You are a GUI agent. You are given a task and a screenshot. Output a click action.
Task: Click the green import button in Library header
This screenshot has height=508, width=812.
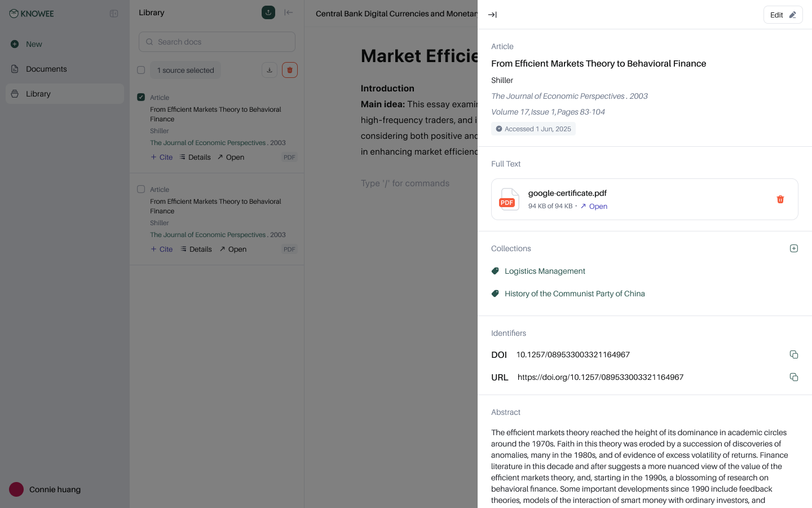[x=268, y=12]
